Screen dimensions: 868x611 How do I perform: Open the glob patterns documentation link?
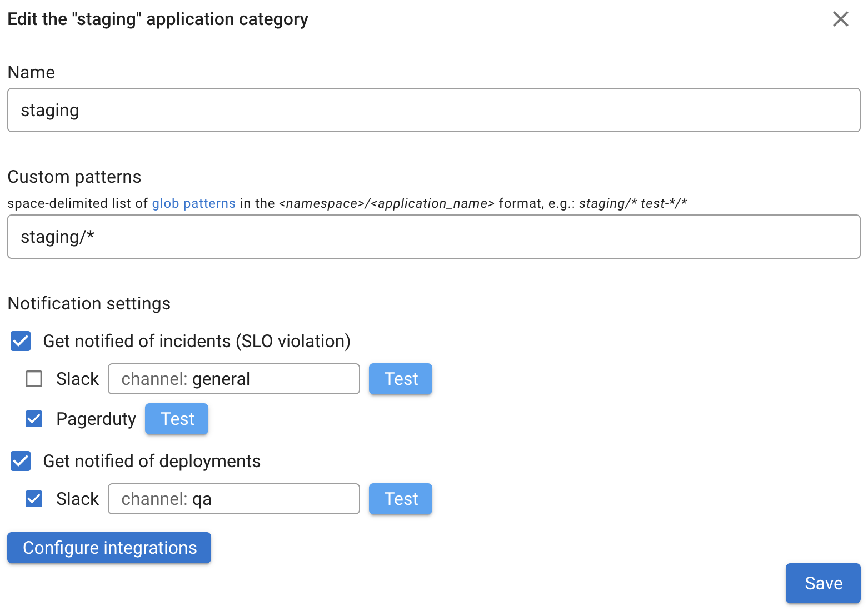[194, 203]
